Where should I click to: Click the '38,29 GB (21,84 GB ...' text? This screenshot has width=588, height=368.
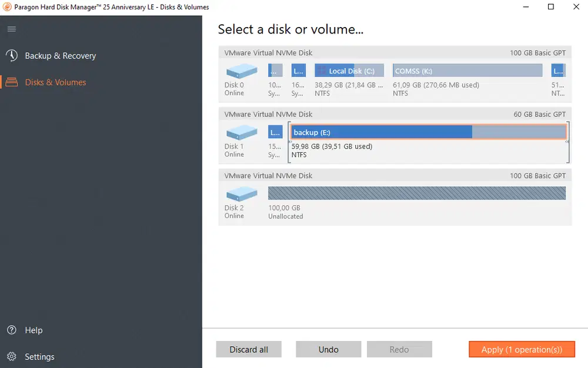coord(349,85)
